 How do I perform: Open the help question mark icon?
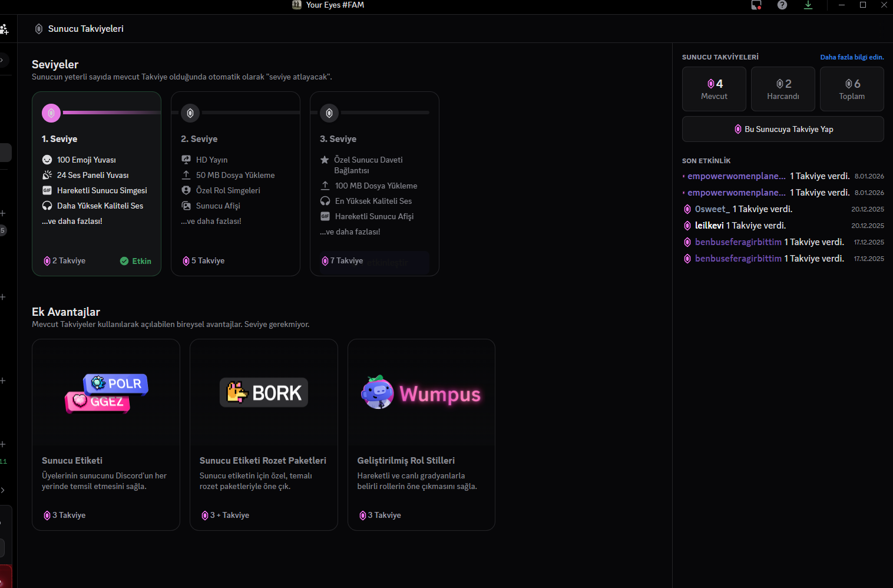coord(782,5)
